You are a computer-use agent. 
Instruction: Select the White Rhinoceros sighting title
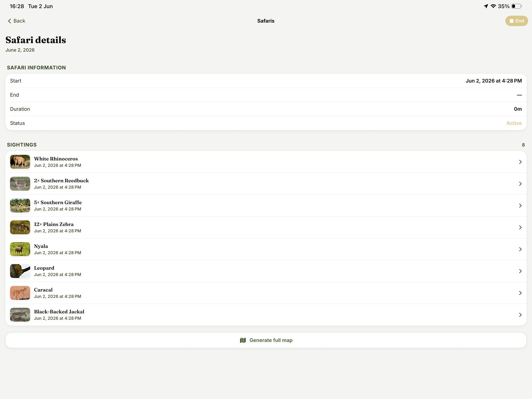(56, 159)
